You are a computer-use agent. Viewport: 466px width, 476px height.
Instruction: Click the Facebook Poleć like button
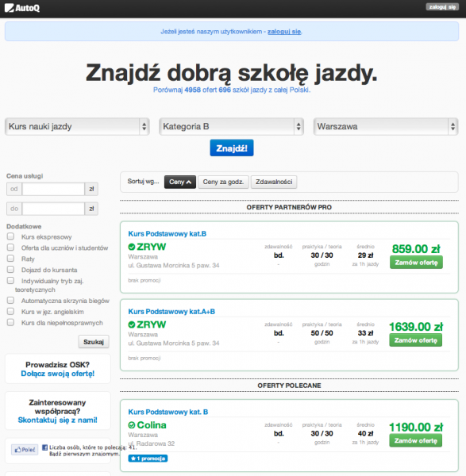[25, 450]
